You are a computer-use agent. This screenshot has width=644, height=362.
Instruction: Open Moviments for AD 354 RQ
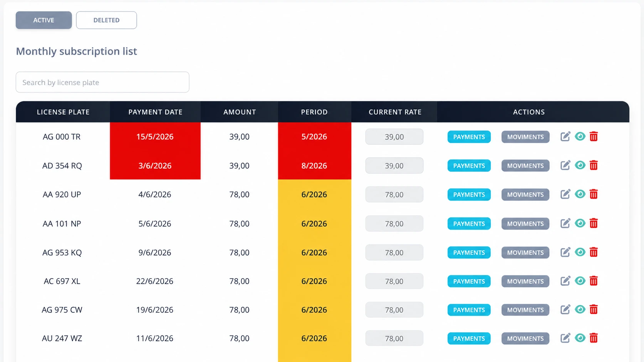point(525,166)
